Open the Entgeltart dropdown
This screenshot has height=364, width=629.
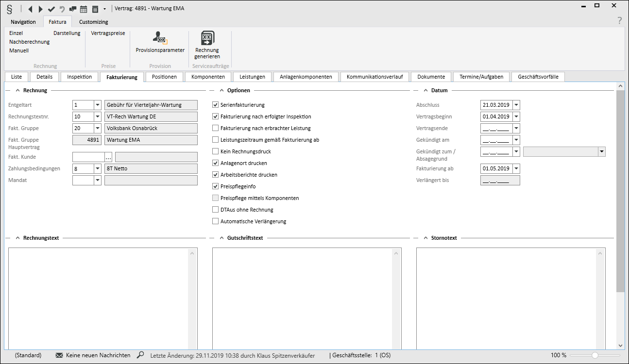click(97, 105)
